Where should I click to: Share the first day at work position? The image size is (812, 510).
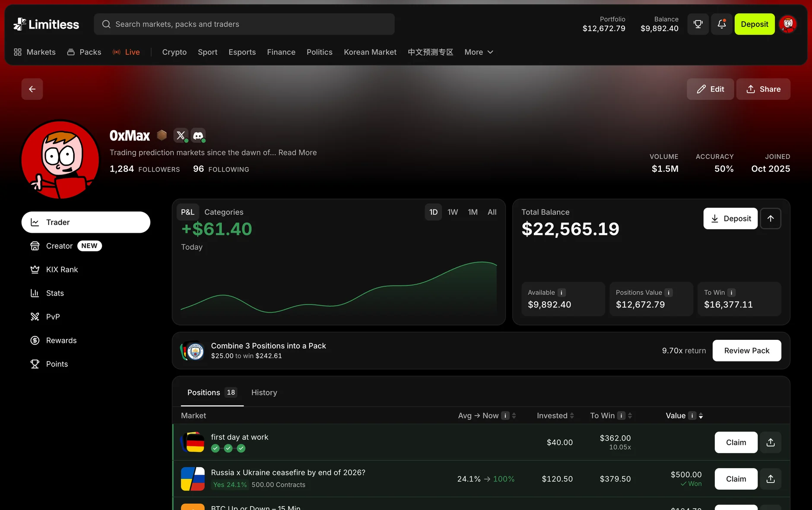[x=771, y=442]
